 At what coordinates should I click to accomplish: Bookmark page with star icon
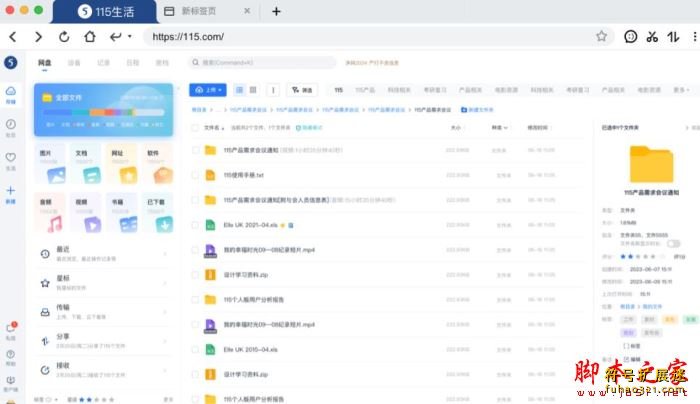(x=601, y=36)
